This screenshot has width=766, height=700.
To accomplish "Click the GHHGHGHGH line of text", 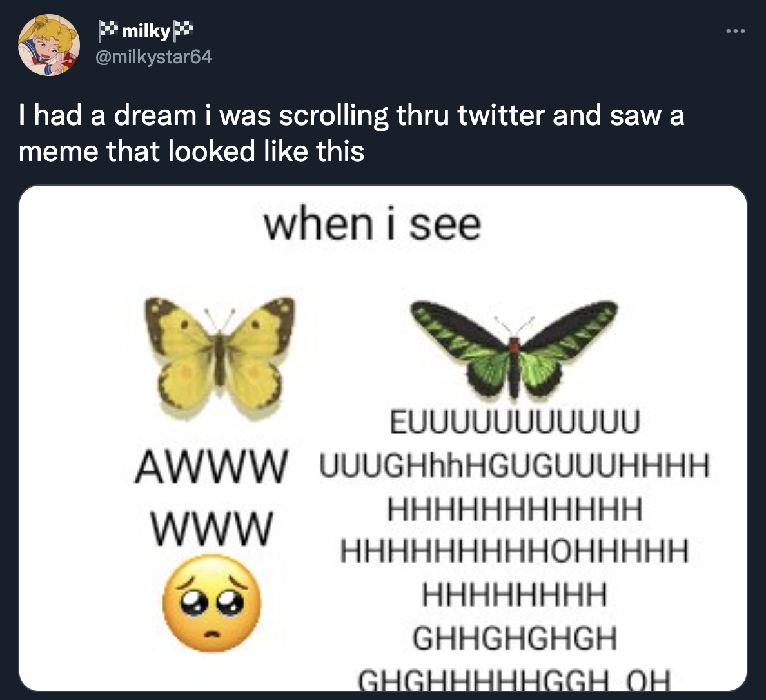I will [x=516, y=639].
